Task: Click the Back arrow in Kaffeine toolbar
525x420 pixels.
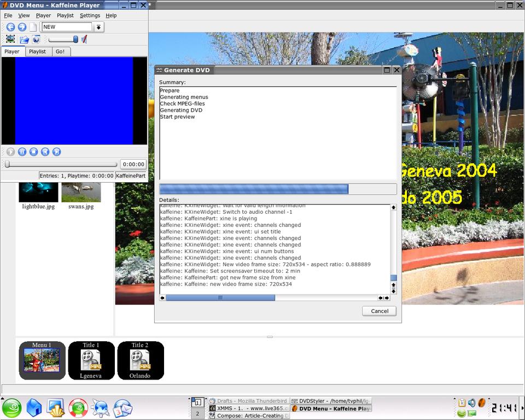Action: click(10, 27)
